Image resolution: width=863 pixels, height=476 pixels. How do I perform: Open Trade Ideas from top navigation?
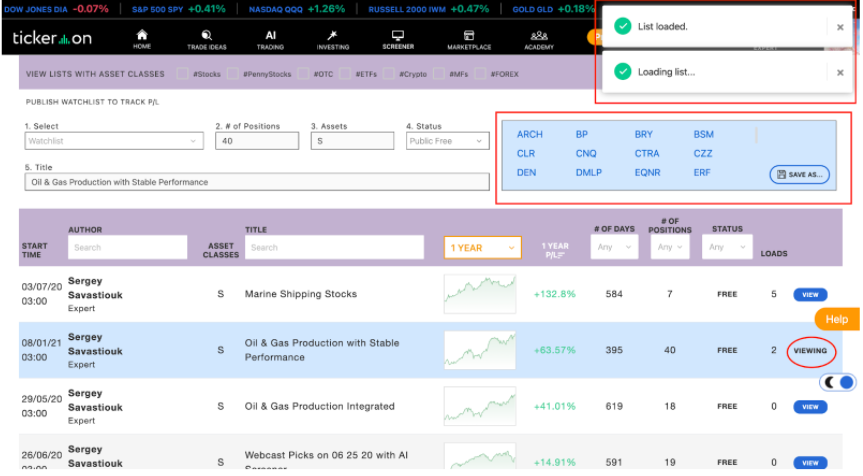pyautogui.click(x=206, y=40)
